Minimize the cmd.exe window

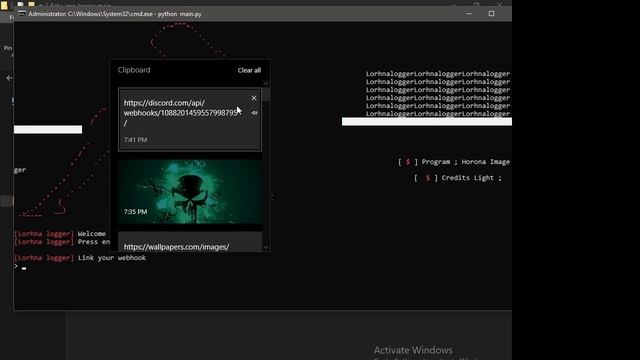(469, 13)
